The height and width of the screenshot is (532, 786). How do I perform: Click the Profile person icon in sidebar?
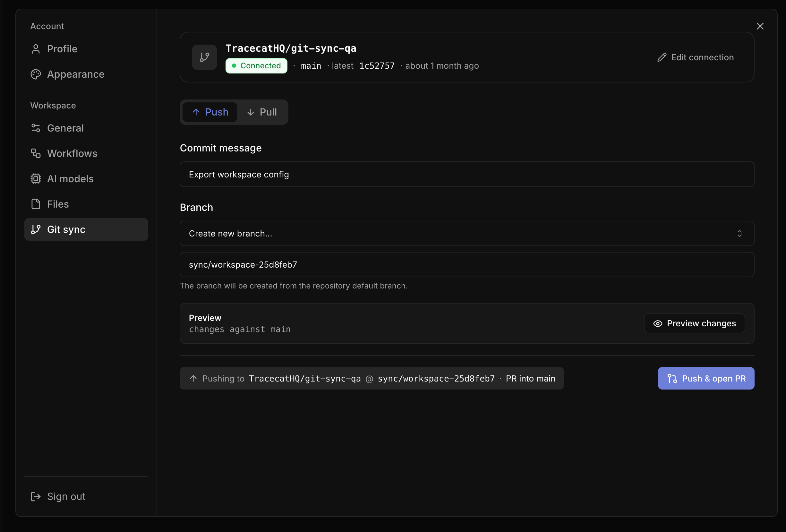36,49
